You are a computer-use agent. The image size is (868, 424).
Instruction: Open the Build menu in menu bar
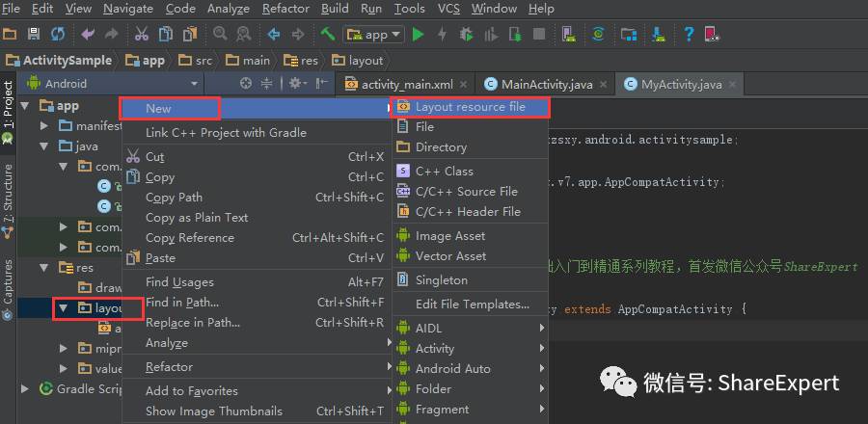point(335,9)
